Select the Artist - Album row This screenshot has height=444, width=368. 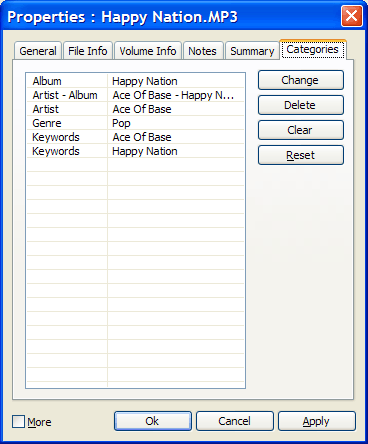click(x=135, y=95)
